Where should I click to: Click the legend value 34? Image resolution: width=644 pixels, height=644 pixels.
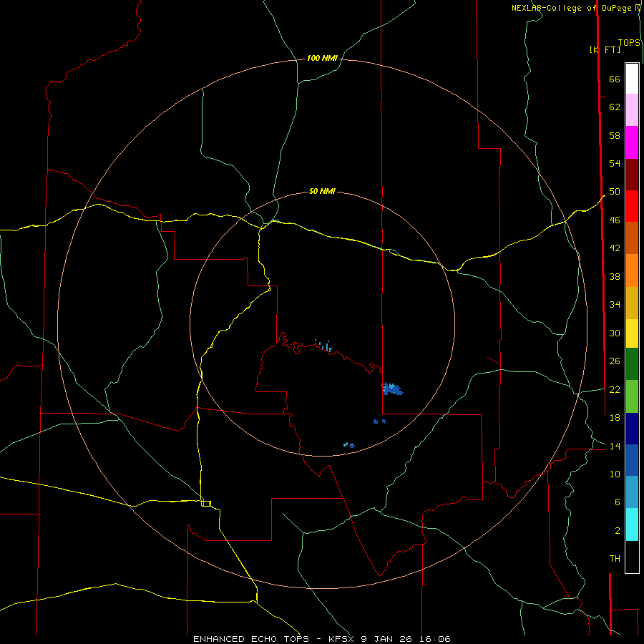click(x=615, y=305)
